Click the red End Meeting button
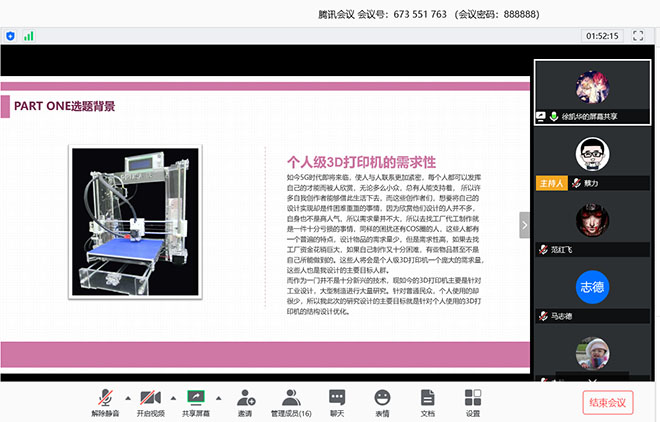The image size is (660, 422). pos(608,402)
